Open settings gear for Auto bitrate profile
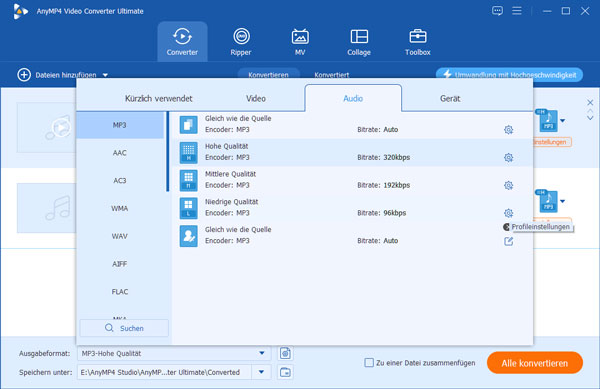 click(x=508, y=130)
